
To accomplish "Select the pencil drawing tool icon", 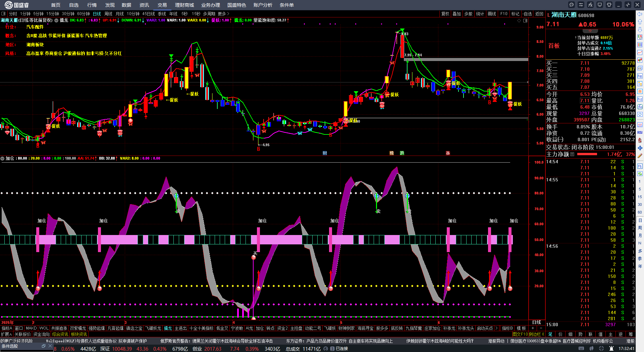I will pos(640,156).
